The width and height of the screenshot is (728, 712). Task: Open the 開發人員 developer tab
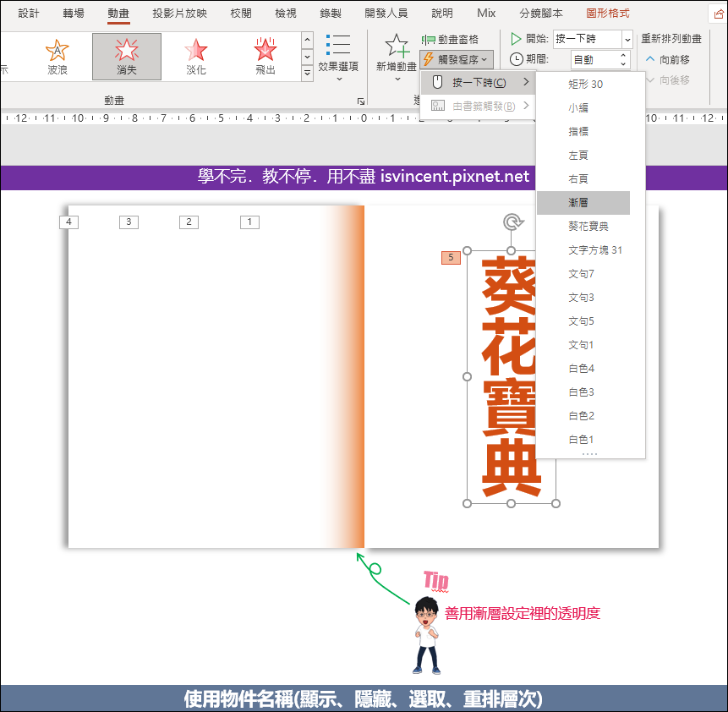386,14
